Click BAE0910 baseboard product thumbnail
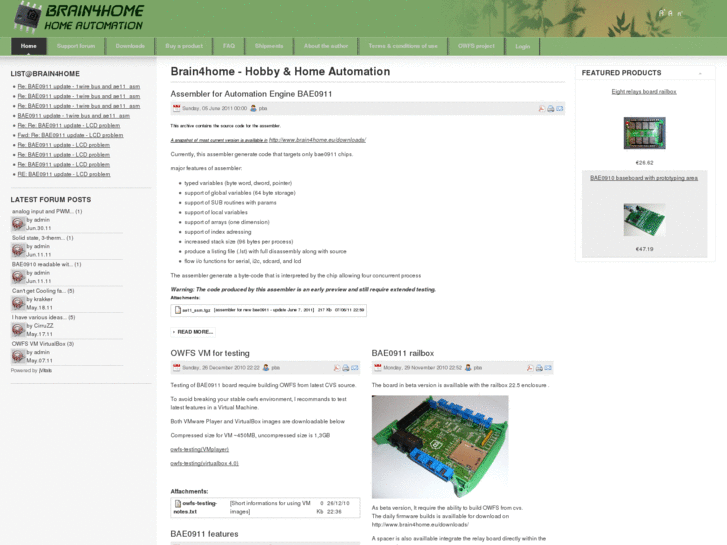The width and height of the screenshot is (727, 545). (x=644, y=220)
